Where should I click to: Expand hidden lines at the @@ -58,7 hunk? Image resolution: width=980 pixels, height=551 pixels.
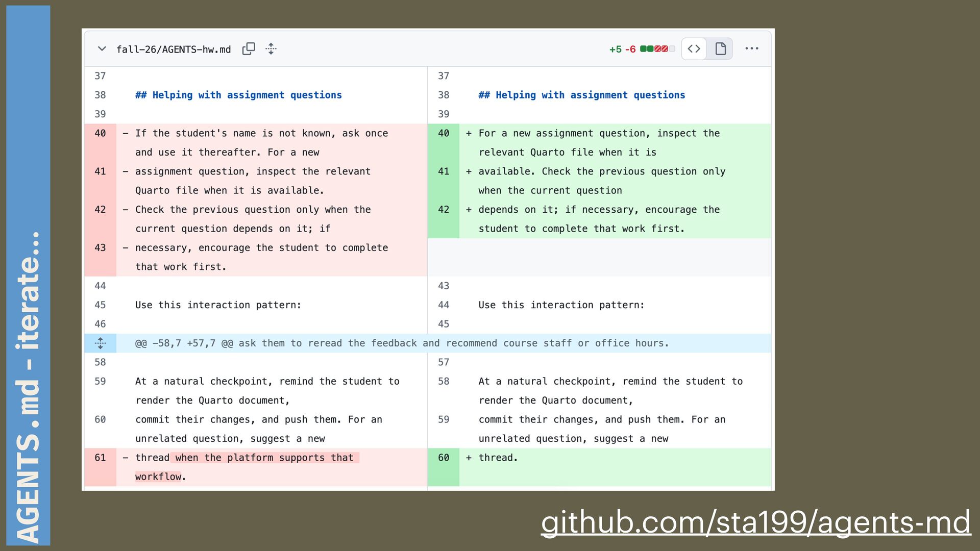[x=101, y=343]
